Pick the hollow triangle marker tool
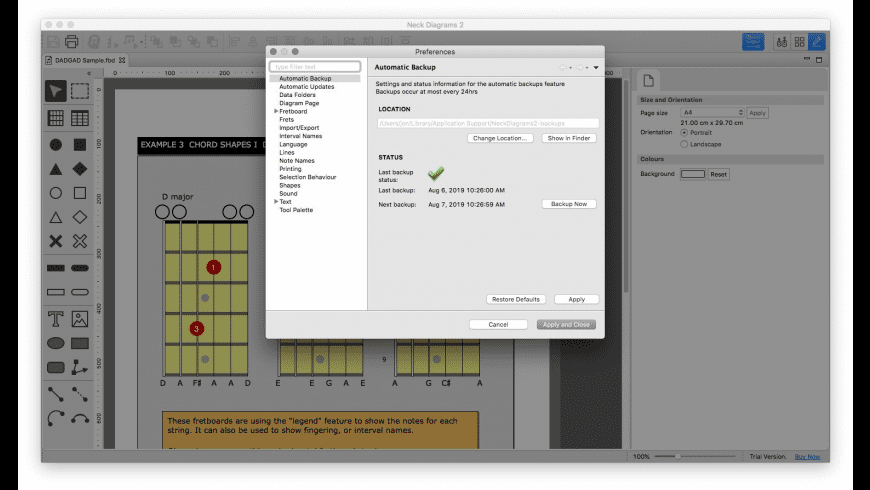Viewport: 870px width, 490px height. click(55, 218)
